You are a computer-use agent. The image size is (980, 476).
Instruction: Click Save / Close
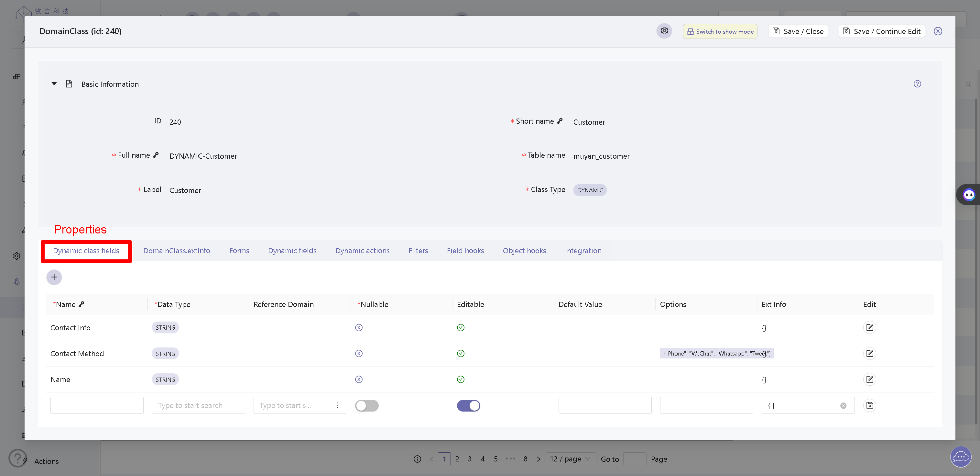point(798,31)
